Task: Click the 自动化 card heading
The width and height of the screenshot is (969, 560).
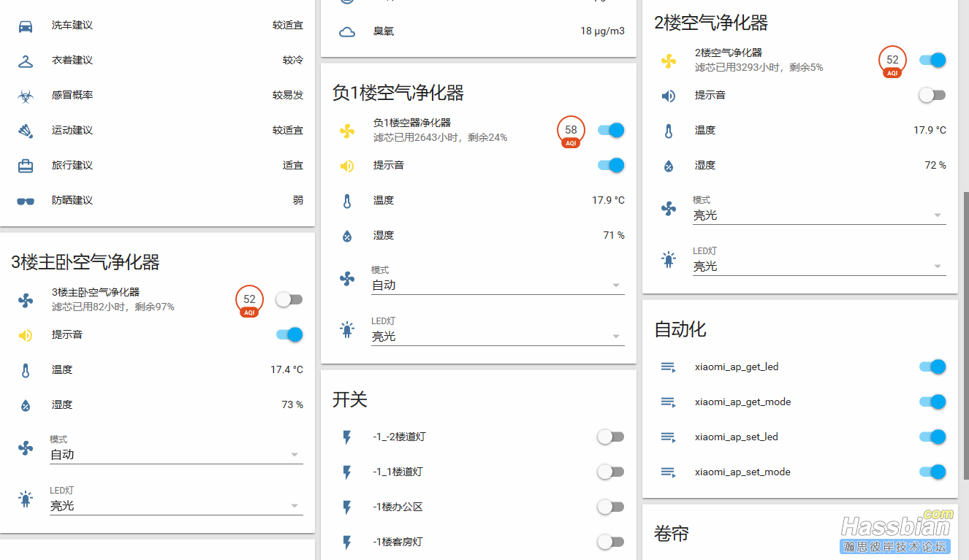Action: point(680,329)
